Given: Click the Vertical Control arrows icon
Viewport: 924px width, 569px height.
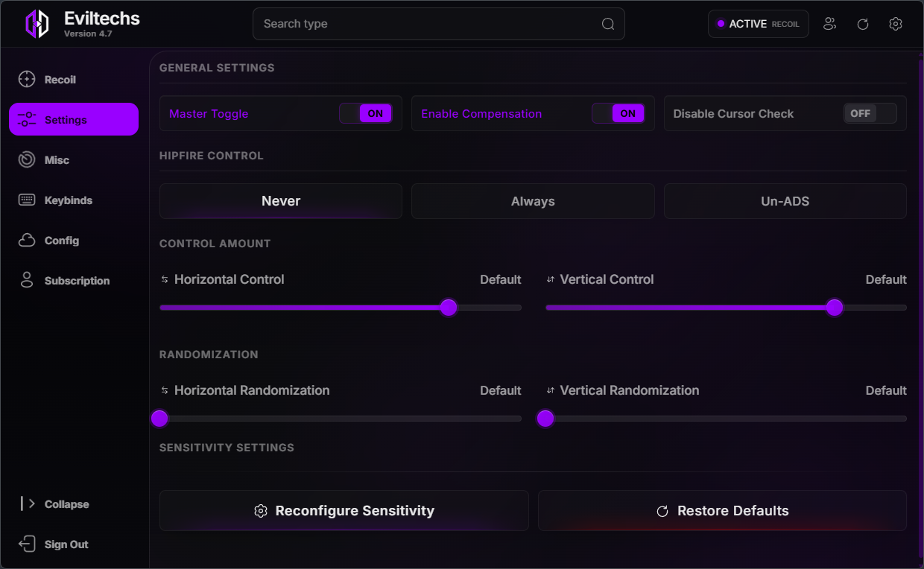Looking at the screenshot, I should coord(551,280).
